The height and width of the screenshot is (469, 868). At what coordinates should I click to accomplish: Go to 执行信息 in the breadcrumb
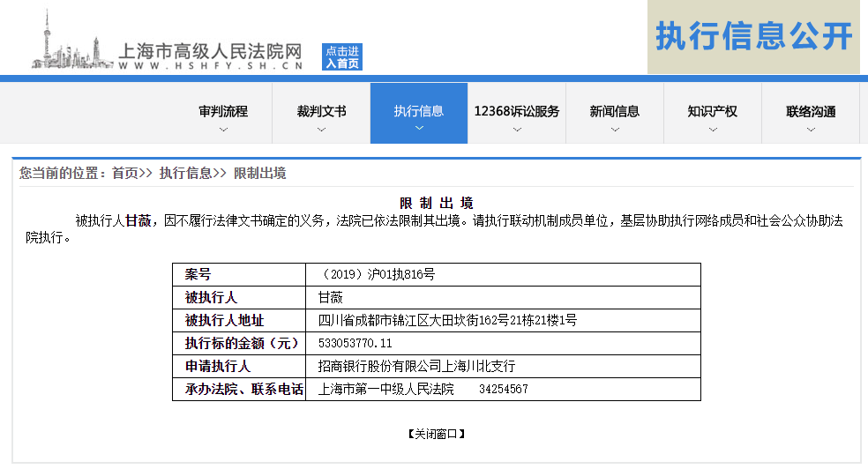pos(185,173)
